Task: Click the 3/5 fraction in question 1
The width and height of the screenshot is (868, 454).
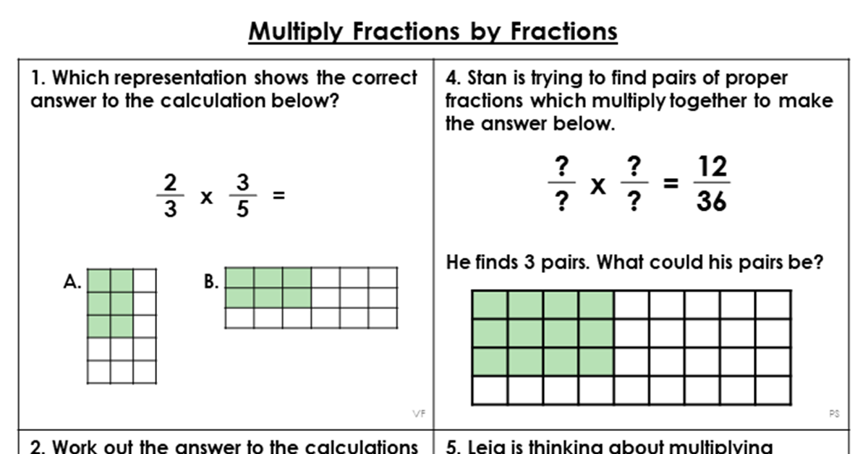Action: tap(244, 196)
